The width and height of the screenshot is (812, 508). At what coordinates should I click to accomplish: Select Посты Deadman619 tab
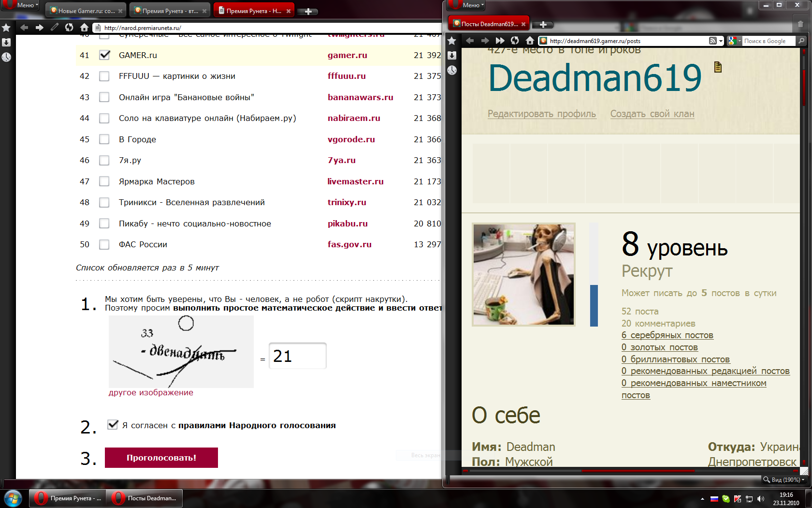tap(489, 24)
